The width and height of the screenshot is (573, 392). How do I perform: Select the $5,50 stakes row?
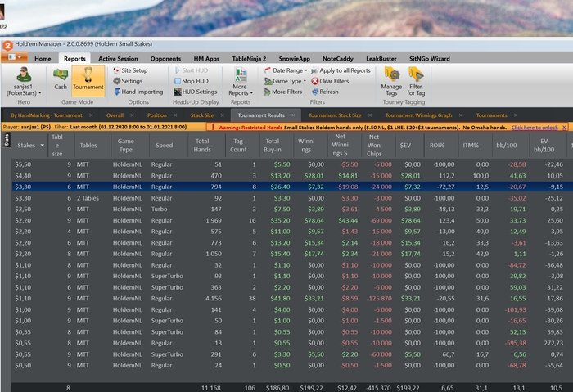point(291,164)
